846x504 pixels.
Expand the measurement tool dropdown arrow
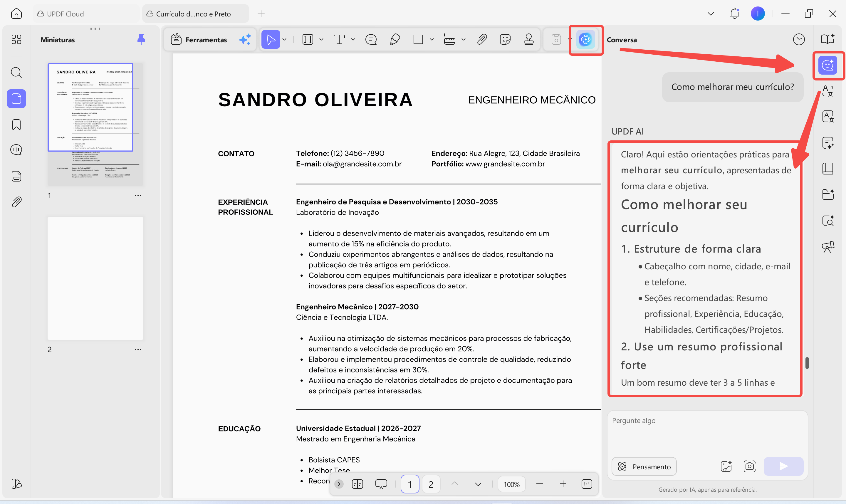[463, 39]
